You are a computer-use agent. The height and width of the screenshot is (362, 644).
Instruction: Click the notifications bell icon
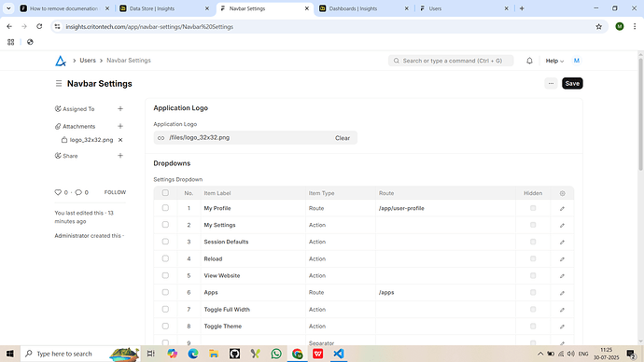point(529,61)
